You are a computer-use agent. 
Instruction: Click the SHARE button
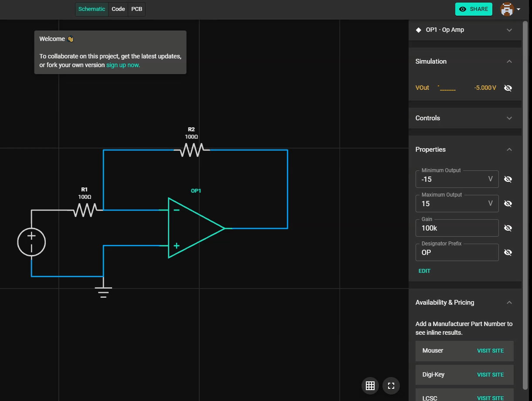[474, 9]
